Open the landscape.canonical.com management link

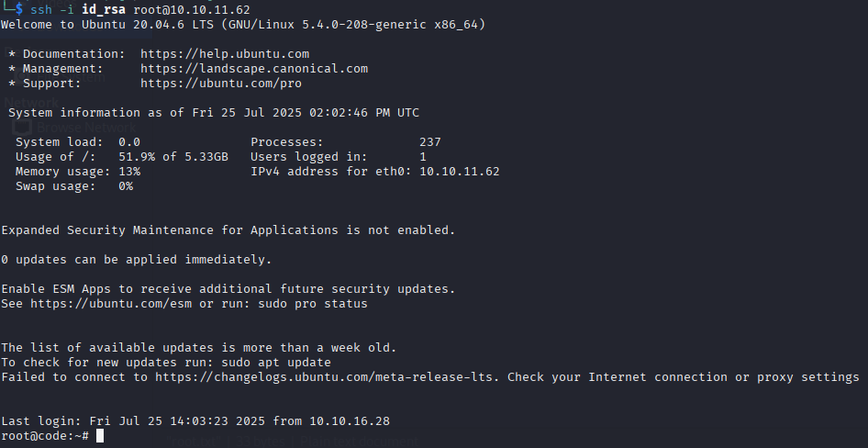(254, 69)
